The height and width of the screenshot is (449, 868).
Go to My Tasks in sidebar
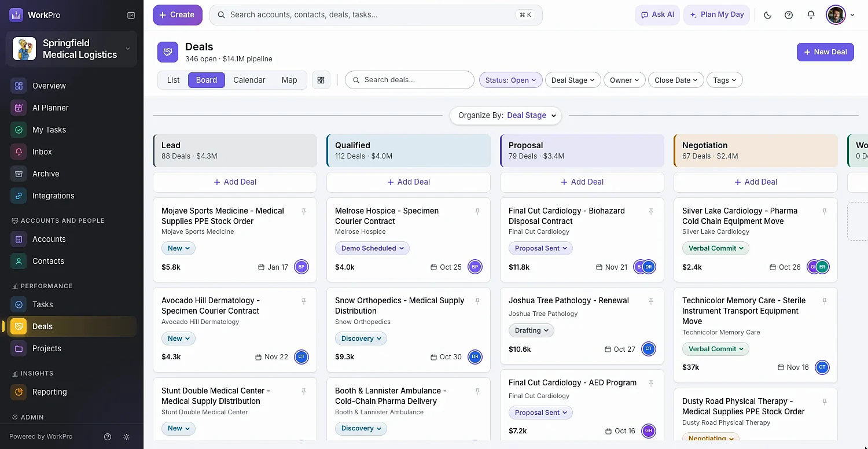72,130
